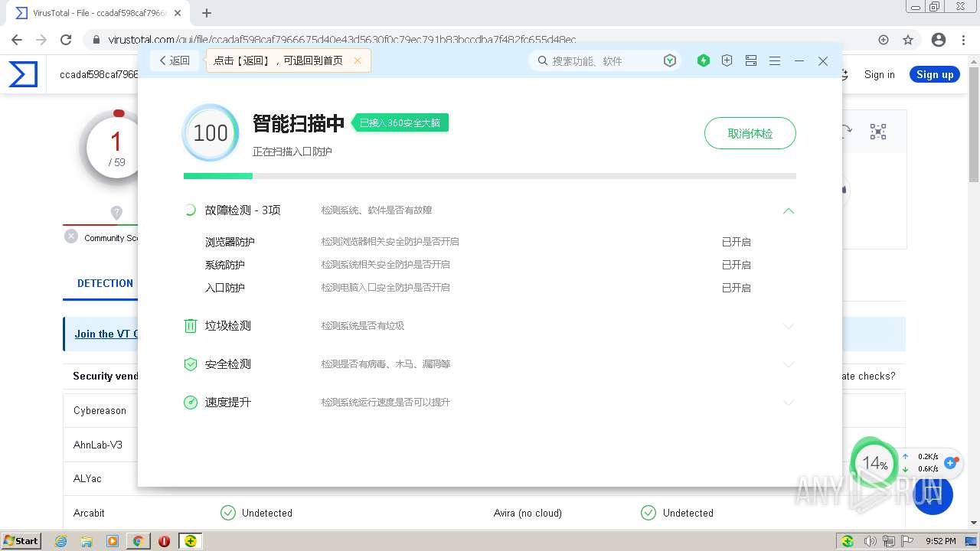This screenshot has width=980, height=551.
Task: Open the VirusTotal sigma logo home
Action: click(23, 74)
